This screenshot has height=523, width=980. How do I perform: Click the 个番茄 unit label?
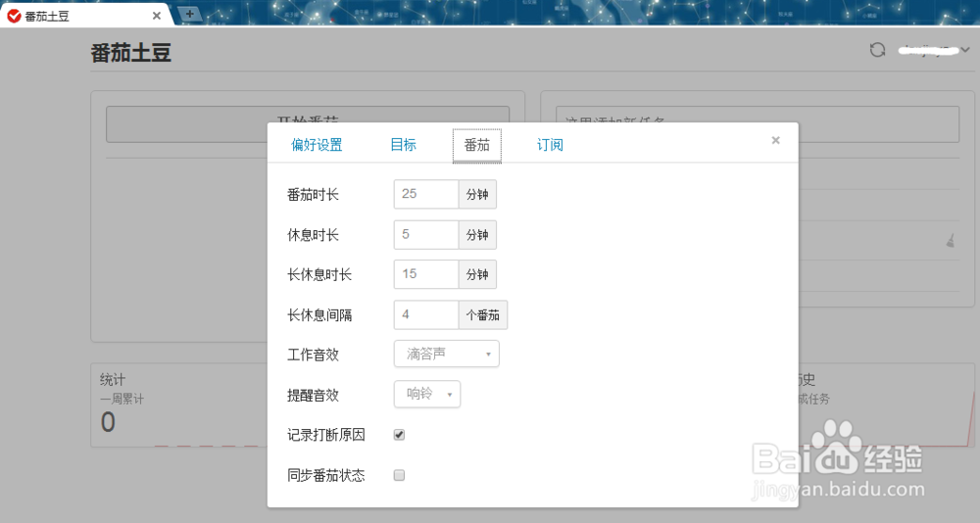tap(483, 314)
